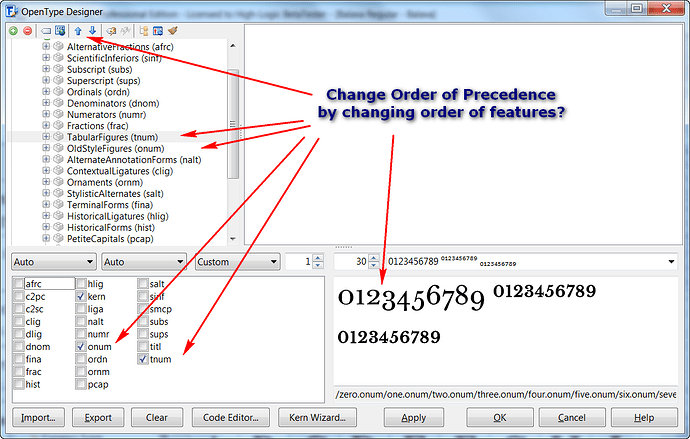This screenshot has width=690, height=439.
Task: Click the cube icon beside PetiteCapitals (pcap)
Action: click(58, 238)
